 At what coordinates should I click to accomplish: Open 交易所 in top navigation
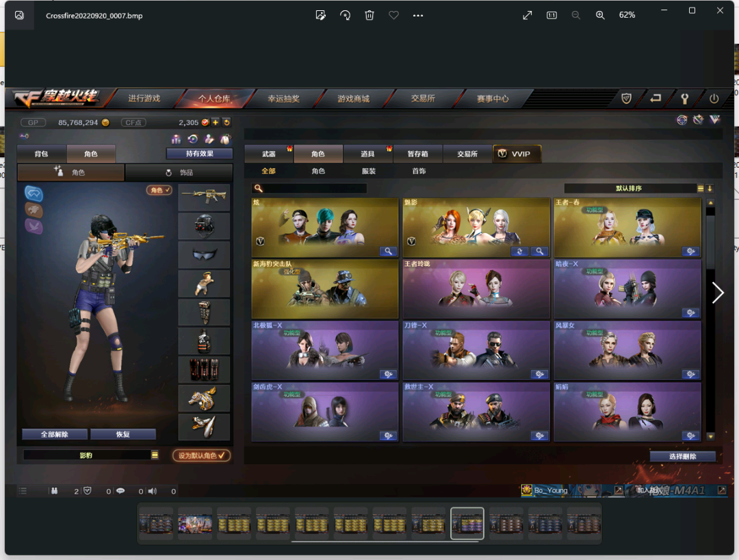423,98
